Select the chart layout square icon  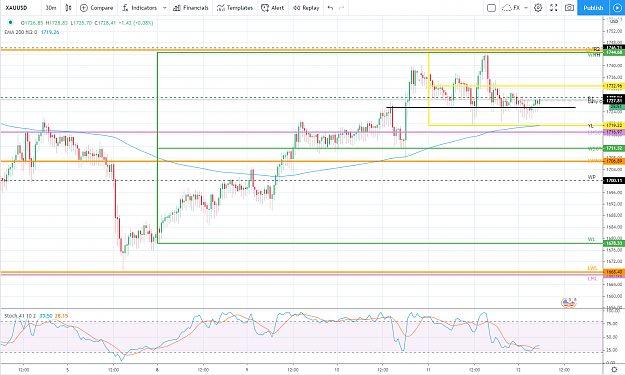[x=491, y=8]
